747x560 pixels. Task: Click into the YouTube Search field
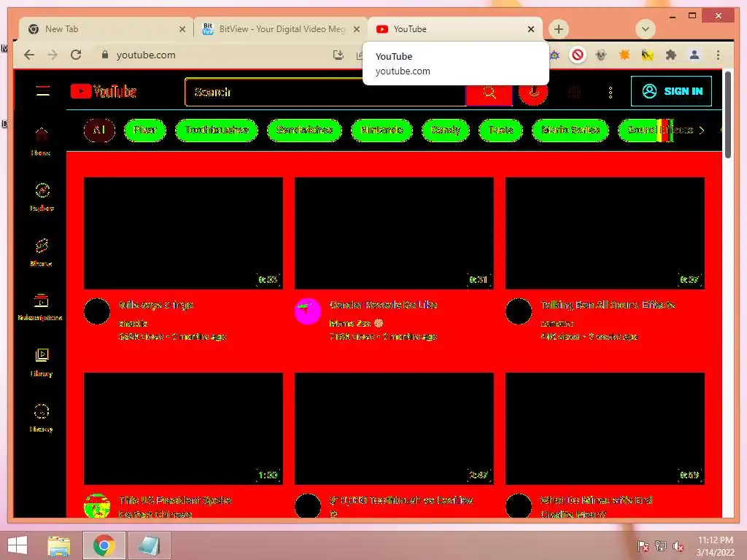pyautogui.click(x=325, y=92)
